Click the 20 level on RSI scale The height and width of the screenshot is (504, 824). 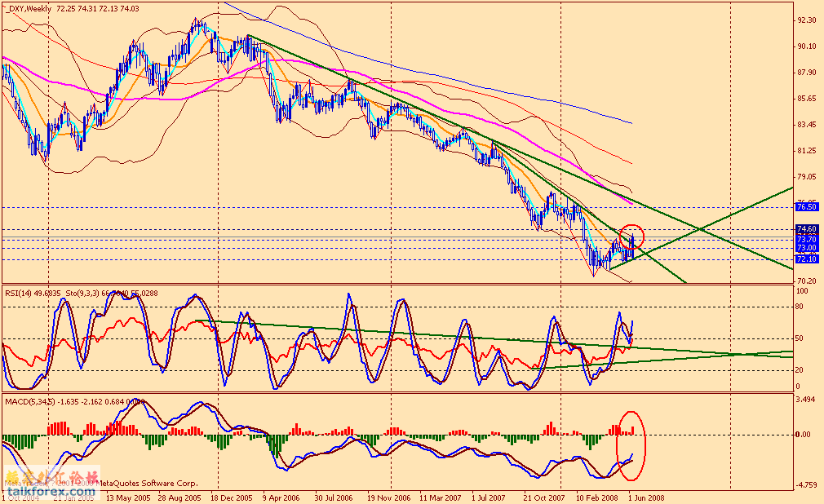(800, 370)
